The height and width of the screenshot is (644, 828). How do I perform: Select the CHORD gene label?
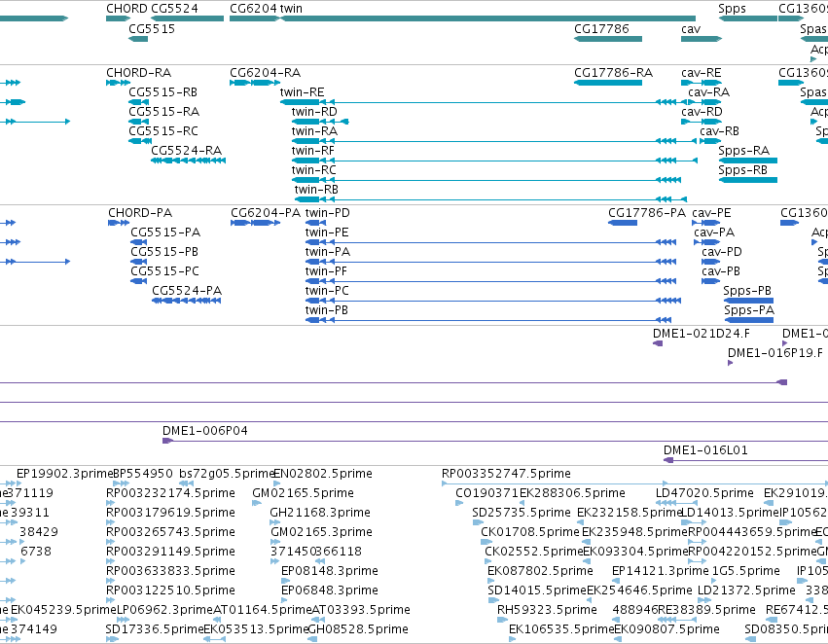tap(126, 9)
